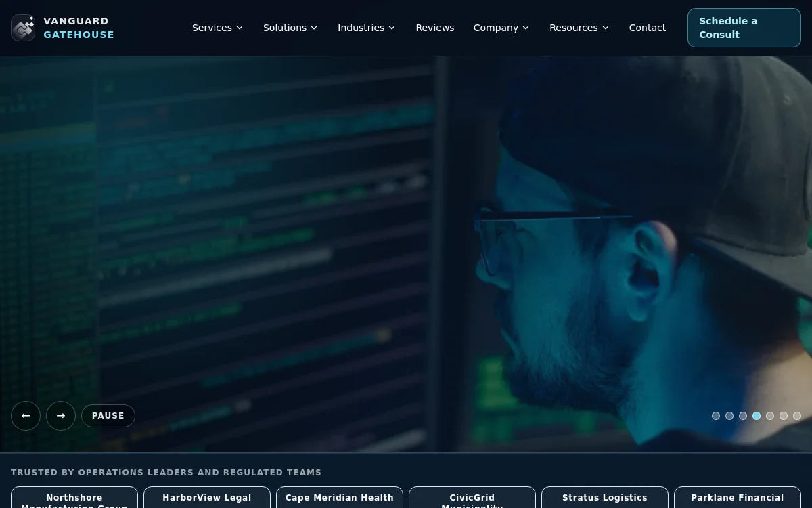The image size is (812, 508).
Task: Pause the hero carousel autoplay
Action: [x=108, y=415]
